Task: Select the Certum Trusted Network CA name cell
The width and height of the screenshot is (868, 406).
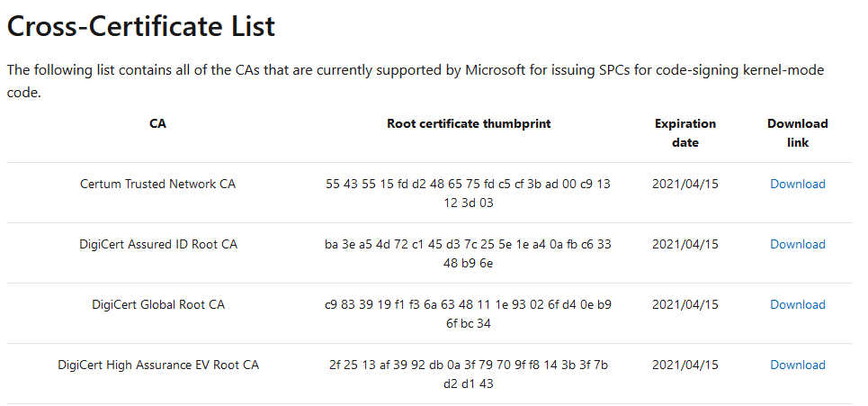Action: tap(157, 184)
